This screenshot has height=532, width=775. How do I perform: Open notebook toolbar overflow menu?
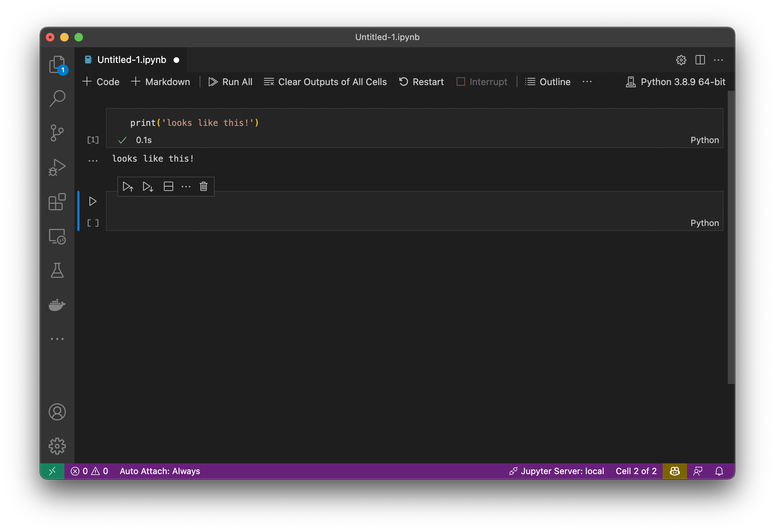[x=587, y=82]
